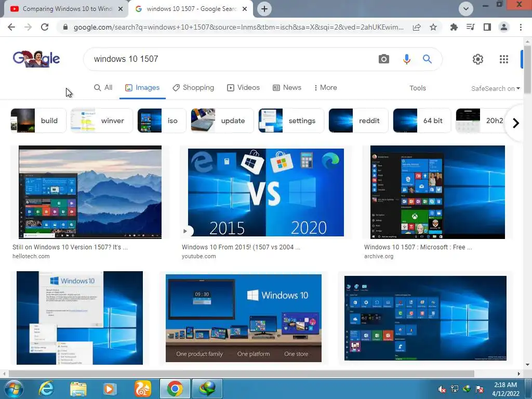Open the Still on Windows 10 Version 1507 link
This screenshot has width=532, height=399.
click(x=70, y=247)
